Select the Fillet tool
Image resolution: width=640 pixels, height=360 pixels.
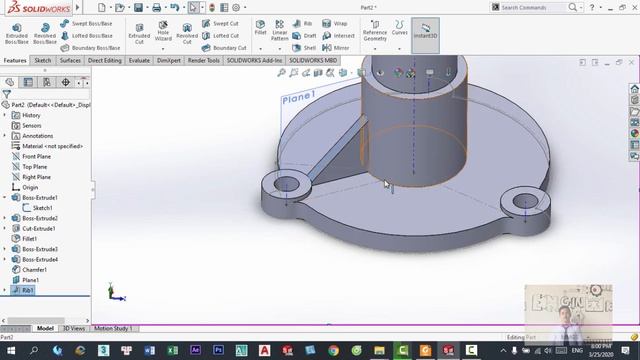point(260,28)
